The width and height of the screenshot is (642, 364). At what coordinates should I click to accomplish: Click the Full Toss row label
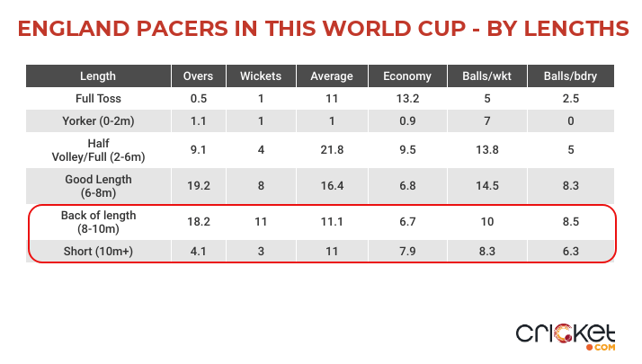coord(98,99)
